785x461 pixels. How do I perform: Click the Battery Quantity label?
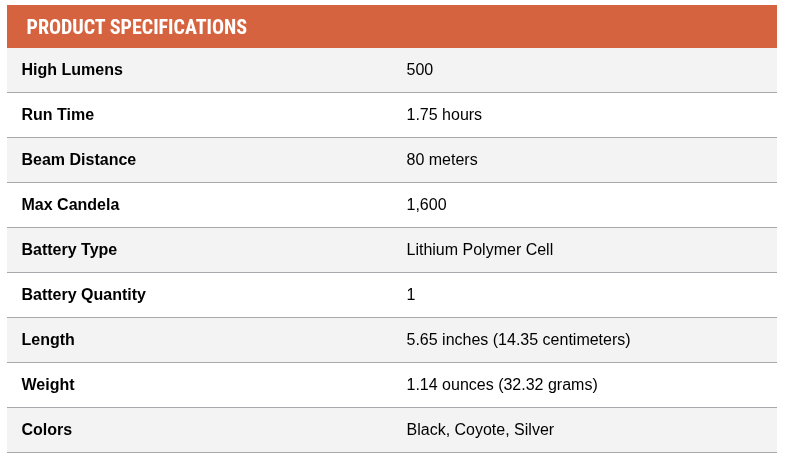tap(84, 295)
